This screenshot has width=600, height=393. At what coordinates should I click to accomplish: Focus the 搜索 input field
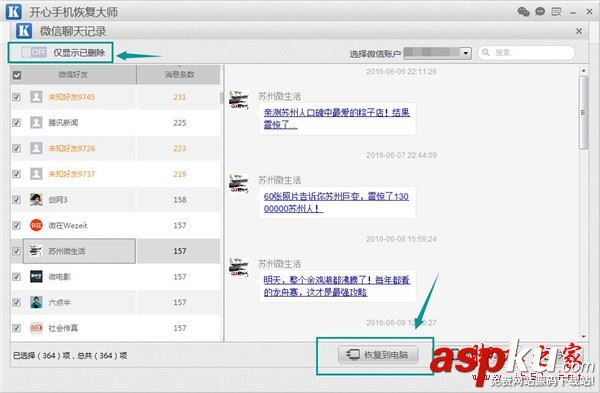coord(527,52)
